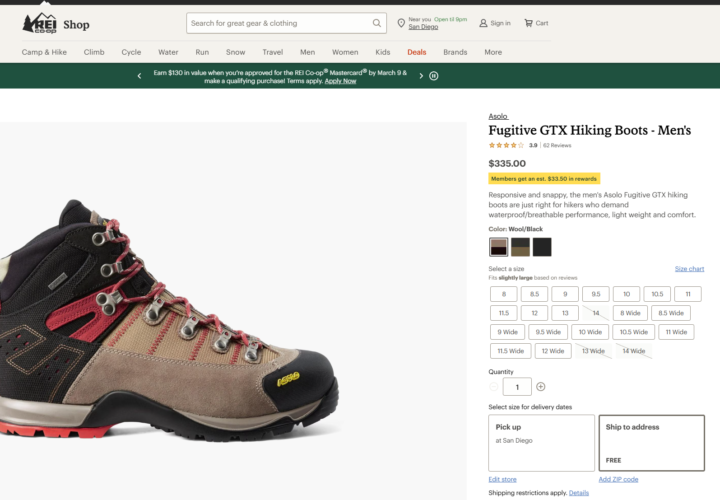
Task: Open the Women menu
Action: tap(345, 52)
